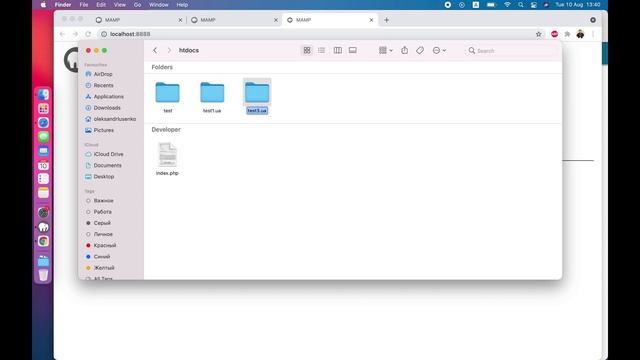The height and width of the screenshot is (360, 640).
Task: Click the red extension icon in Chrome toolbar
Action: (554, 34)
